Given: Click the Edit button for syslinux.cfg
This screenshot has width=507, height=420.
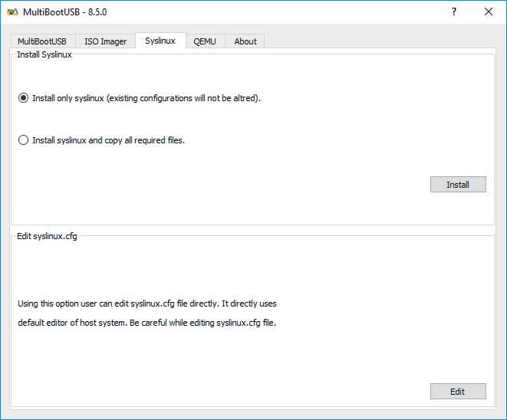Looking at the screenshot, I should [x=458, y=392].
